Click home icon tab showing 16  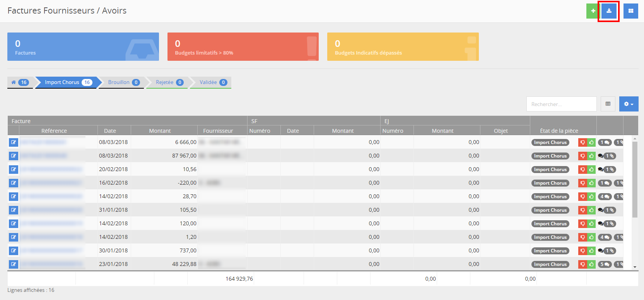(20, 82)
